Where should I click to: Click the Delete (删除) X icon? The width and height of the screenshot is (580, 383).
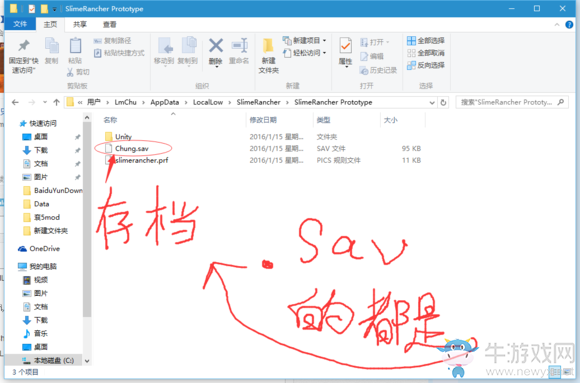(x=216, y=52)
